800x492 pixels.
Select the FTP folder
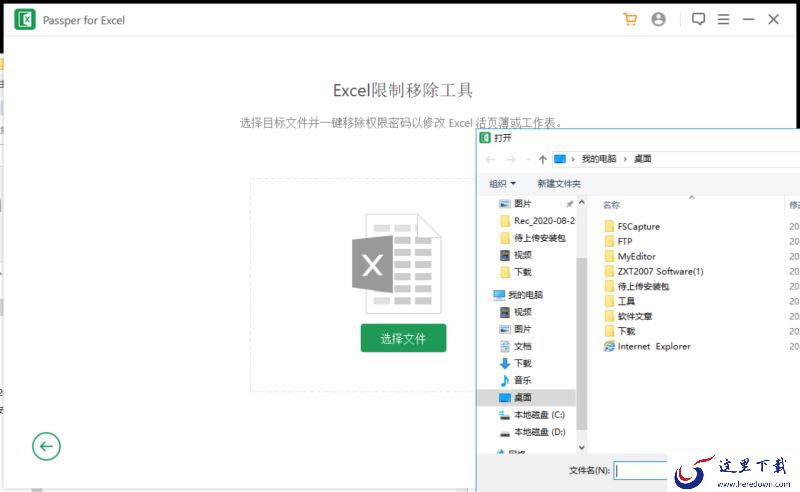click(x=624, y=241)
